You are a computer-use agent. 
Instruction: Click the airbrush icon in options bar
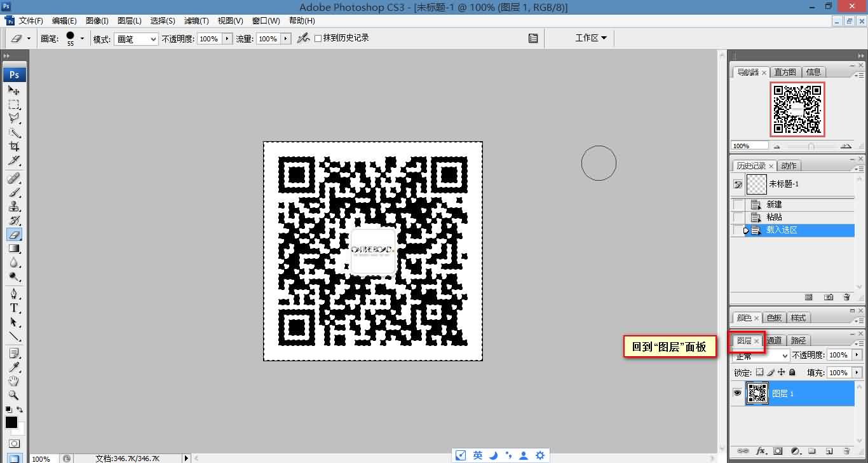tap(303, 38)
